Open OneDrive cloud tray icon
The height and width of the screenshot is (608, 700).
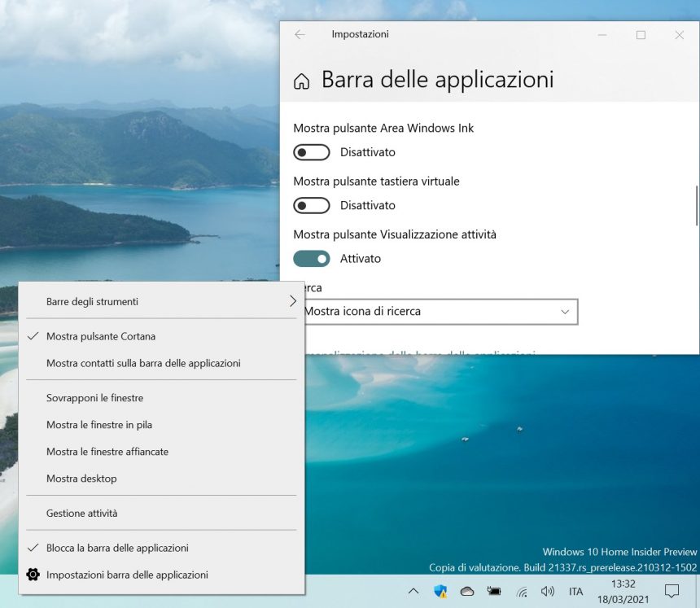point(467,592)
